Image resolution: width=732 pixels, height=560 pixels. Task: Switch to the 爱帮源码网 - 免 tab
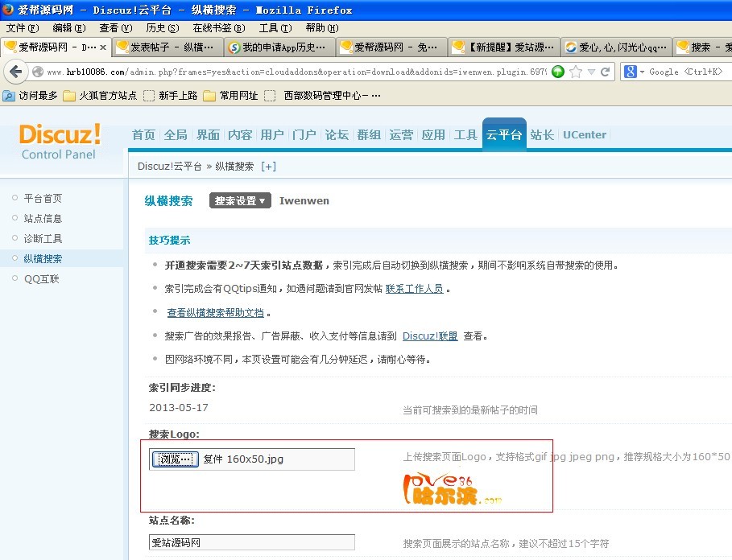pos(391,47)
